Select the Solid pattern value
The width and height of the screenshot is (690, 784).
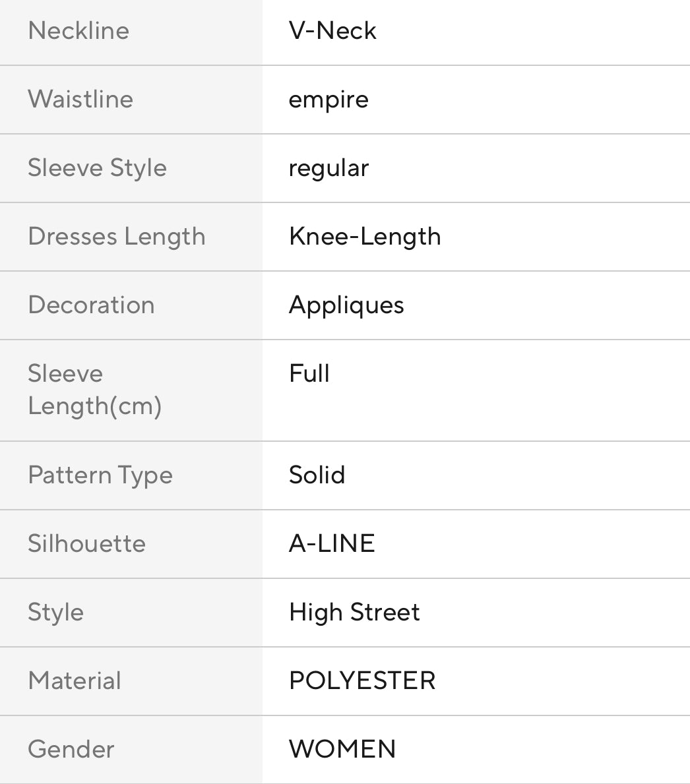click(317, 475)
